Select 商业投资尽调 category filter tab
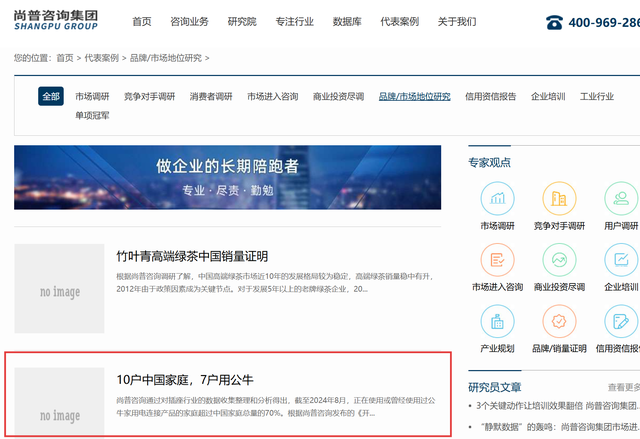Screen dimensions: 640x439 point(338,97)
